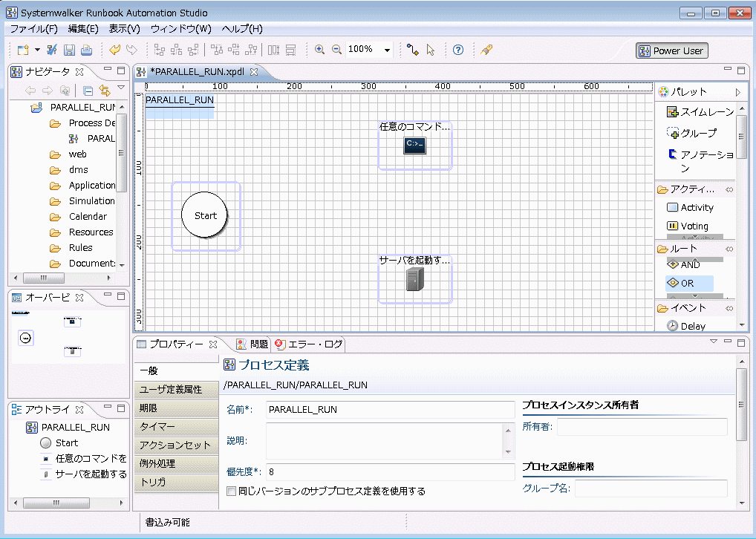Open the 例外処理 properties section
Image resolution: width=756 pixels, height=539 pixels.
[x=176, y=464]
